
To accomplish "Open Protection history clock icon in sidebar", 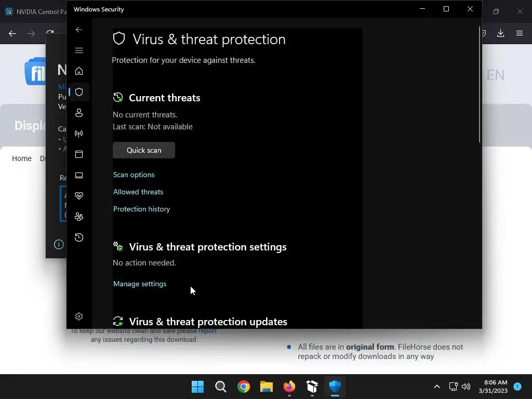I will [79, 237].
